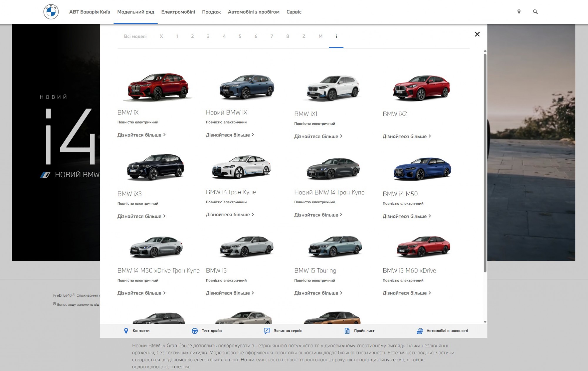Click the Запис на сервіс icon
Screen dimensions: 588x371
[267, 331]
